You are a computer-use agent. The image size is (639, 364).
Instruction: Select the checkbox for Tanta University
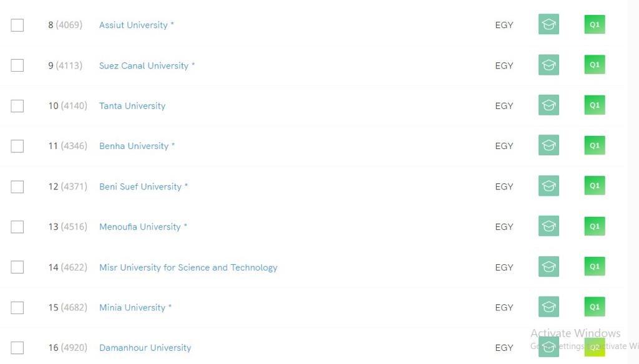[17, 106]
